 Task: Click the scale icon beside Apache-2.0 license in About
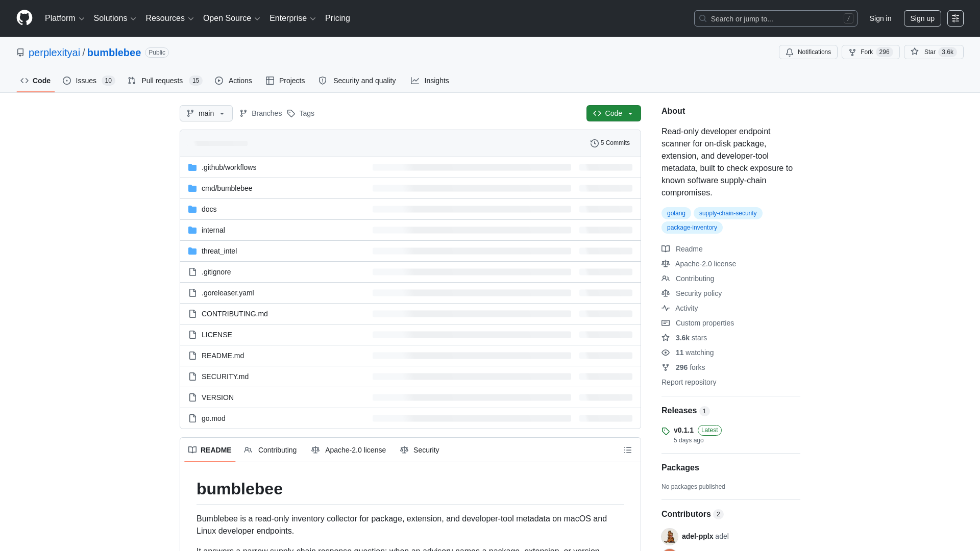point(666,264)
